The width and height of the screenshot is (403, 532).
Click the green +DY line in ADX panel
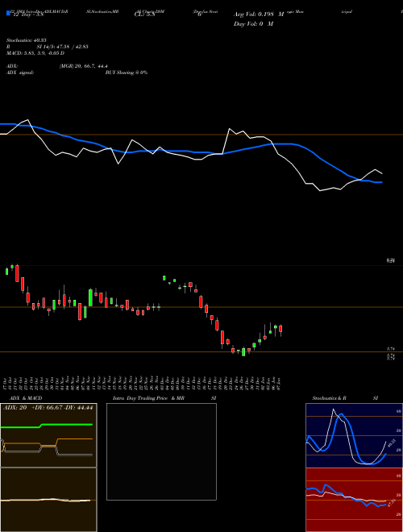[47, 426]
